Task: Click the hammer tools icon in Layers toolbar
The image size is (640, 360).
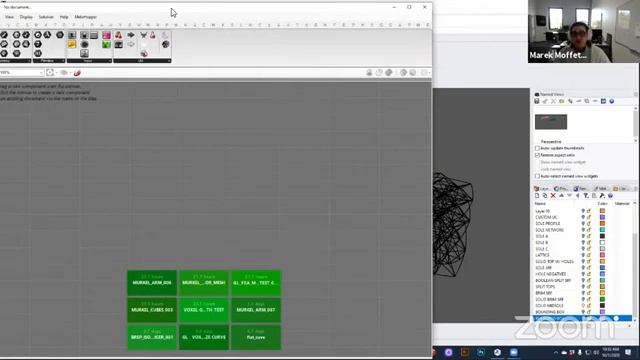Action: point(602,196)
